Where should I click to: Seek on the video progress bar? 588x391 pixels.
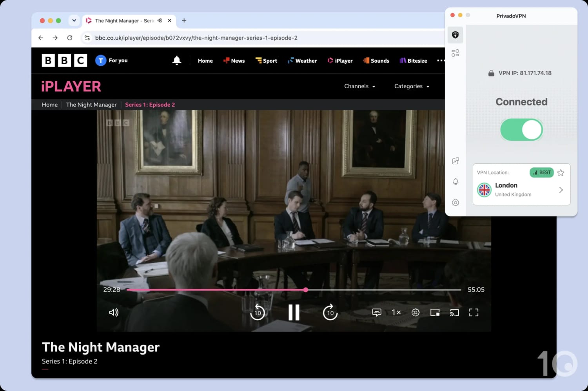pyautogui.click(x=294, y=290)
